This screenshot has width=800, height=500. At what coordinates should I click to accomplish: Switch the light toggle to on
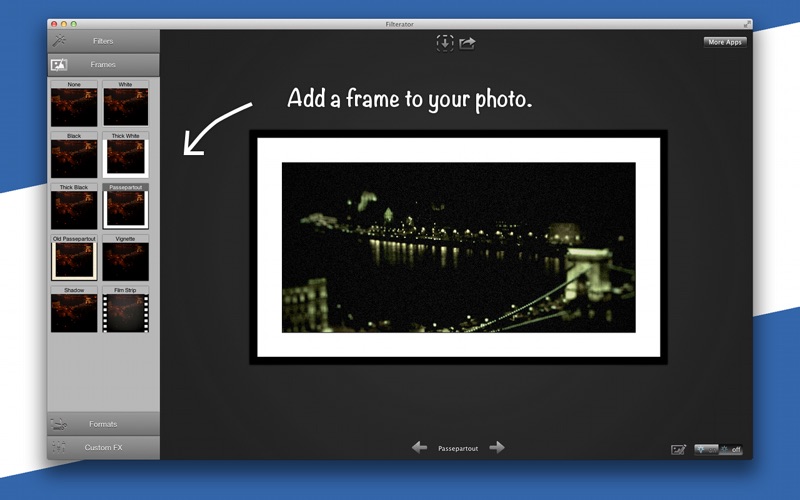tap(706, 449)
